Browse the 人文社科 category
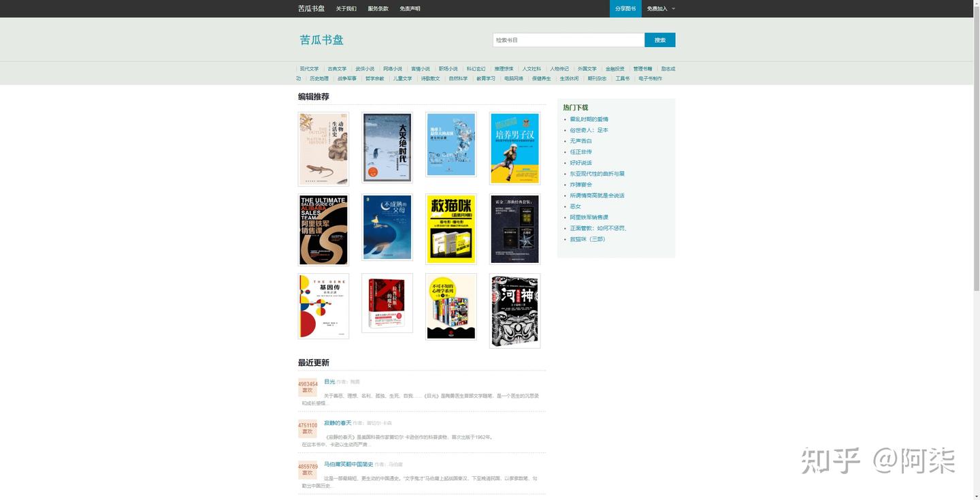This screenshot has height=500, width=980. click(x=532, y=69)
